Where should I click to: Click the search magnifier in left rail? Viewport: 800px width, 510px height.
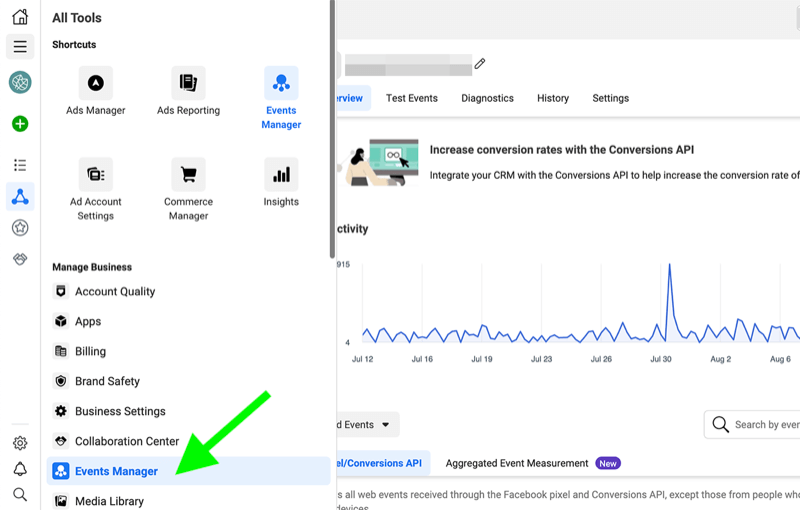[x=20, y=494]
